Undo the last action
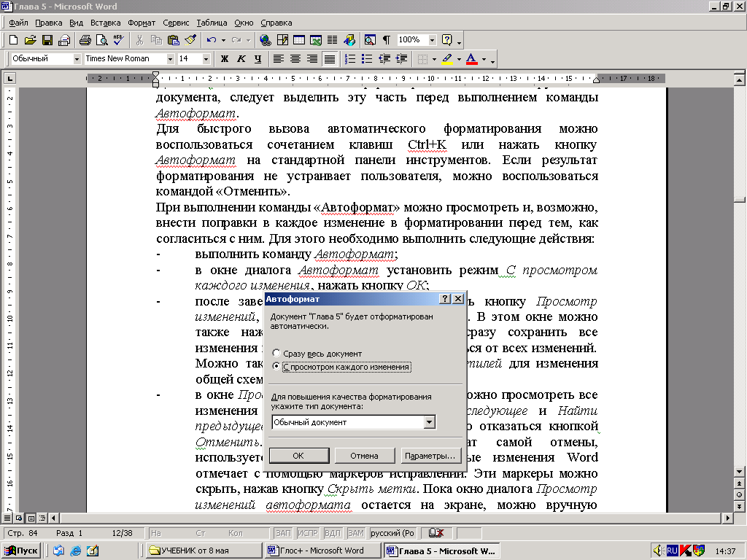Viewport: 747px width, 560px height. pyautogui.click(x=212, y=40)
